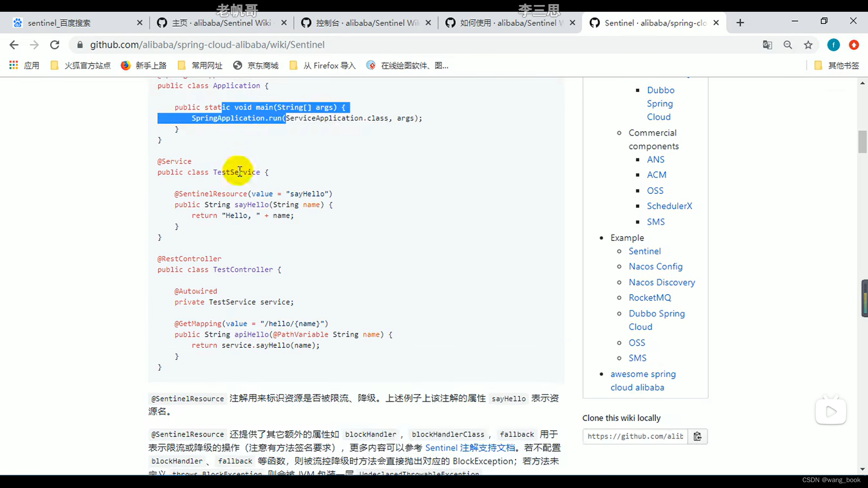Reload the current page
Viewport: 868px width, 488px height.
(55, 45)
